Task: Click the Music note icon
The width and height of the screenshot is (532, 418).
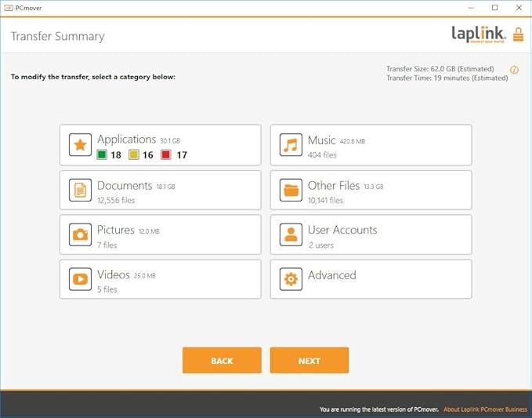Action: [x=291, y=145]
